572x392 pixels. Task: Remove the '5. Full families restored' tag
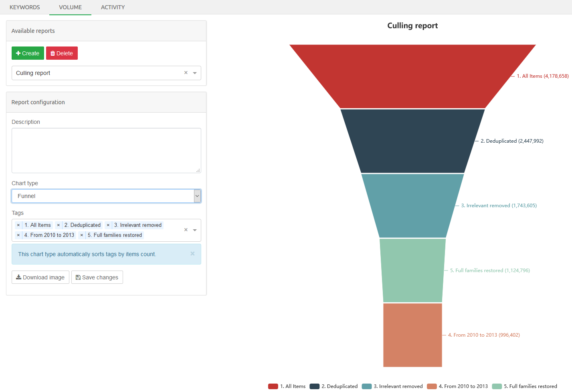pos(82,235)
